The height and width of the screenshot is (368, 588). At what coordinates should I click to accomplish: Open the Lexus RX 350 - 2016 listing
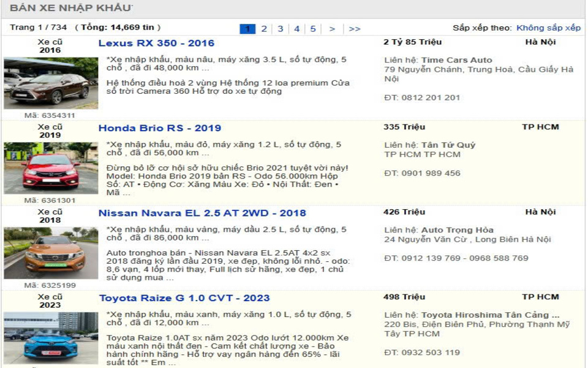tap(156, 43)
